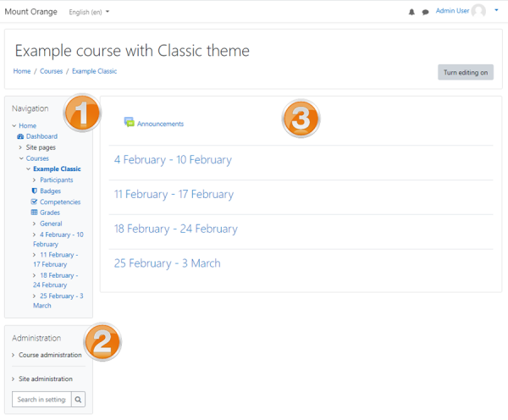The height and width of the screenshot is (420, 508).
Task: Click the Badges shield icon
Action: [x=34, y=191]
